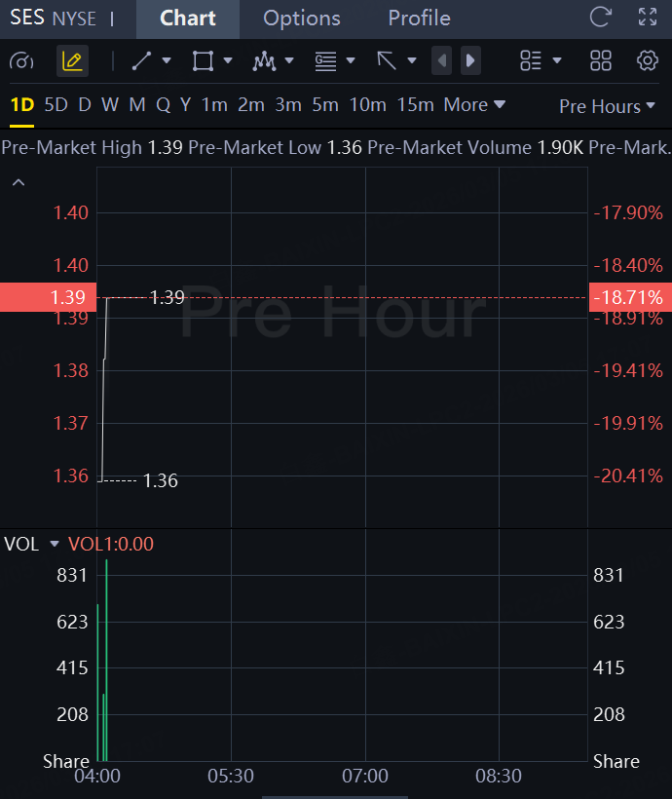Select the 5D timeframe
Image resolution: width=672 pixels, height=799 pixels.
coord(56,104)
